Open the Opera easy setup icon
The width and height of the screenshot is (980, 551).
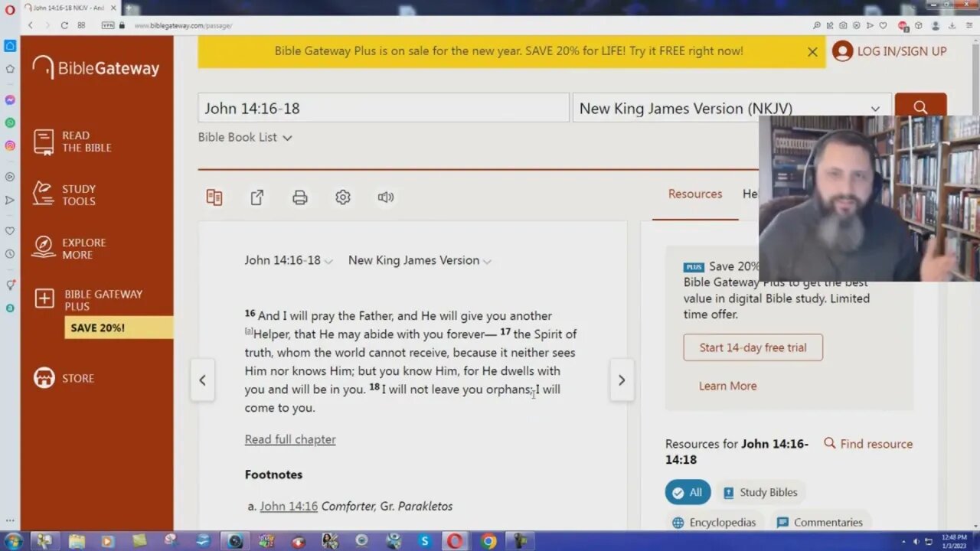969,25
